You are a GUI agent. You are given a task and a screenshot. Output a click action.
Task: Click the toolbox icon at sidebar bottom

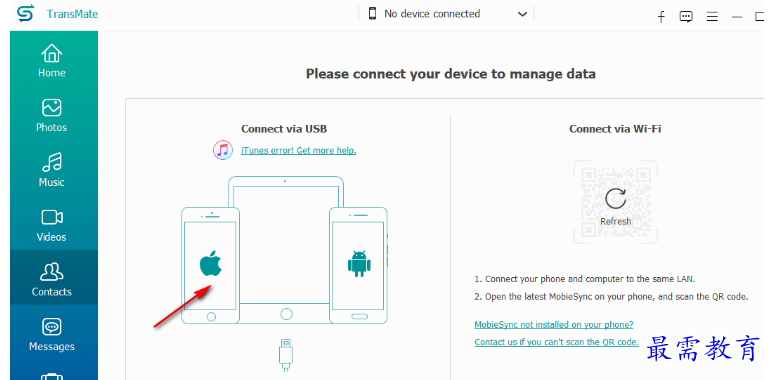(x=52, y=376)
